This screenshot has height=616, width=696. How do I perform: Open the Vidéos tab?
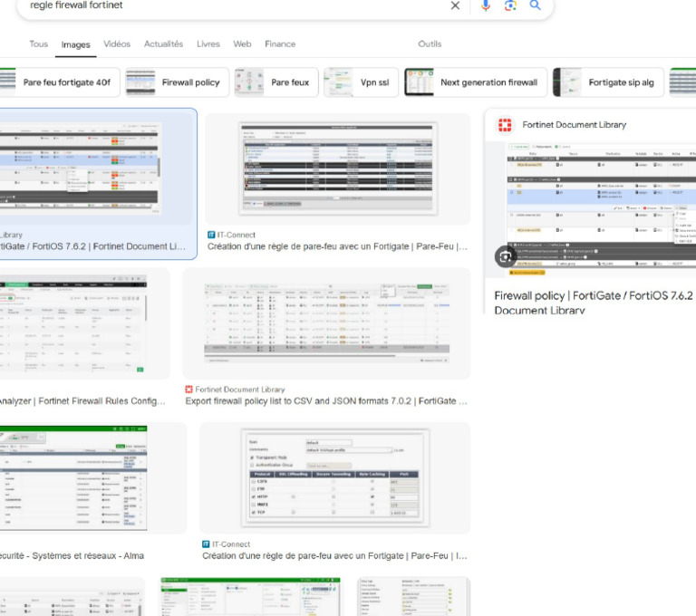(117, 44)
